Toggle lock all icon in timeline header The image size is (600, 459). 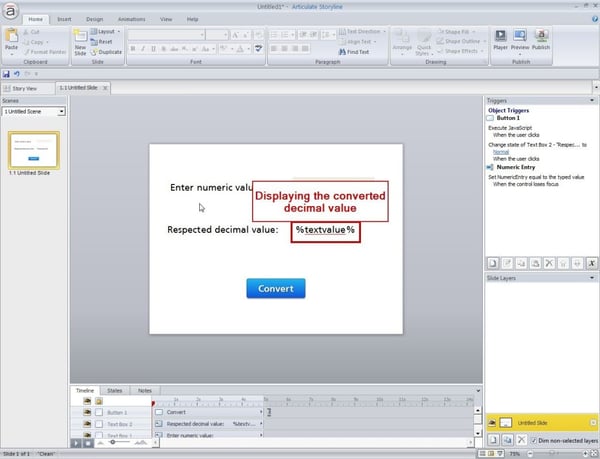pos(99,401)
